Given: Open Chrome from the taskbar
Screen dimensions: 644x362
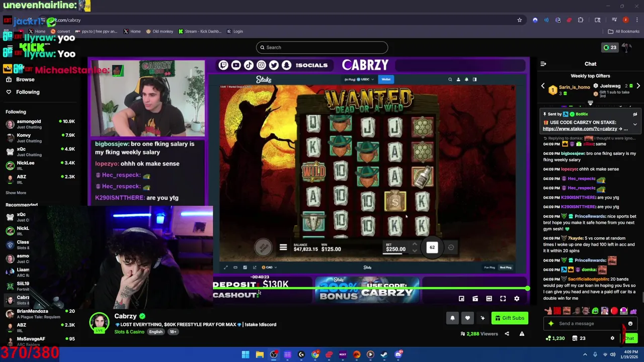Looking at the screenshot, I should click(315, 354).
